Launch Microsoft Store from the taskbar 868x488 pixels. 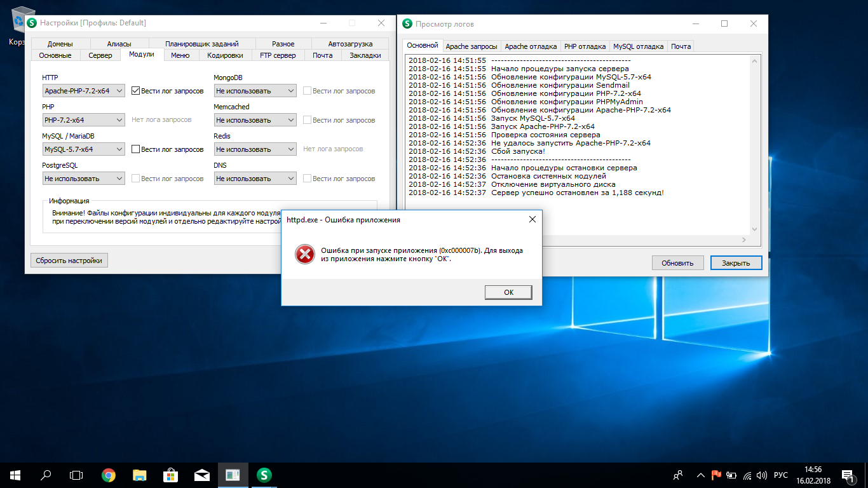(x=171, y=475)
